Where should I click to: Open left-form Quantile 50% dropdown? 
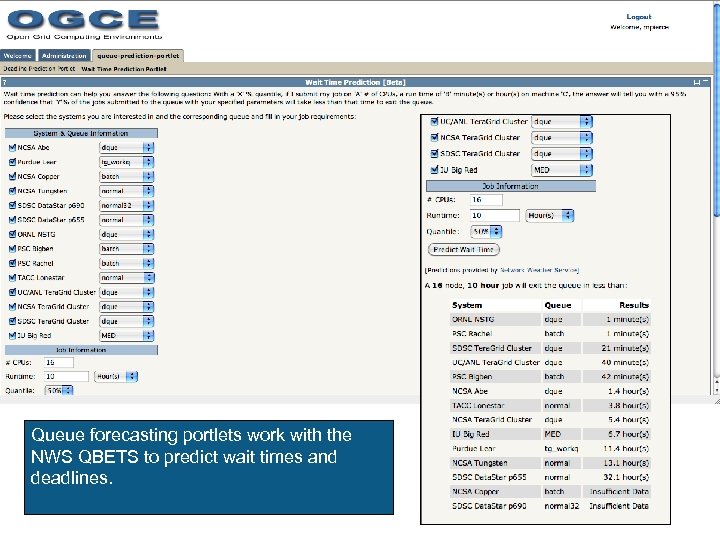[x=59, y=391]
